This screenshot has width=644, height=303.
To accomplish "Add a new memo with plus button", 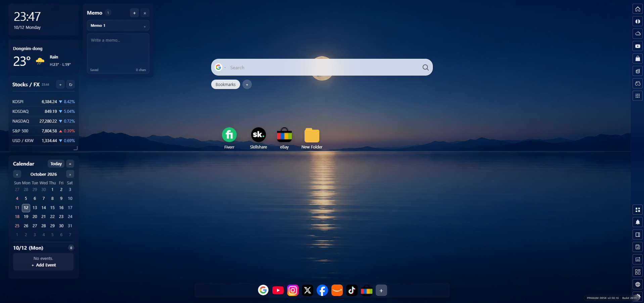I will 134,13.
